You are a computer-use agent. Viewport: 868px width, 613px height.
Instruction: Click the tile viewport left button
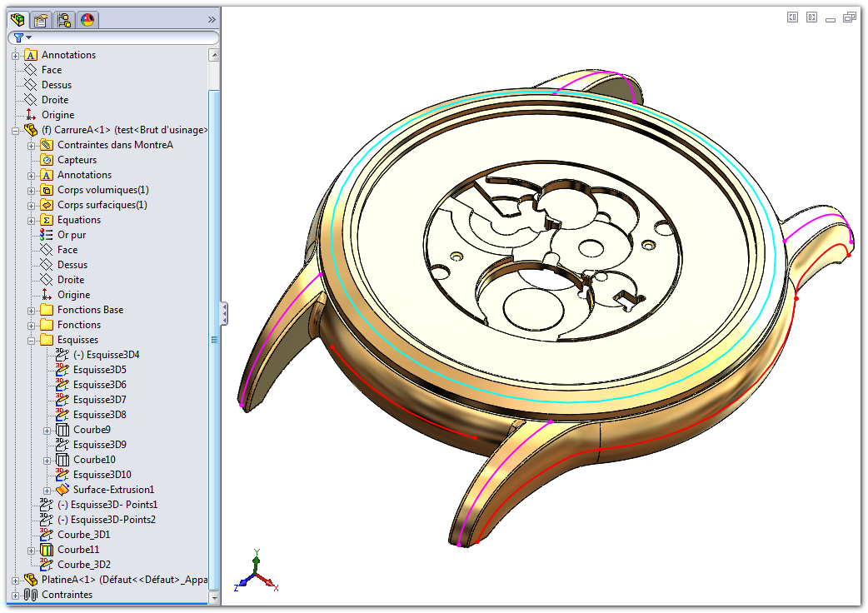793,17
